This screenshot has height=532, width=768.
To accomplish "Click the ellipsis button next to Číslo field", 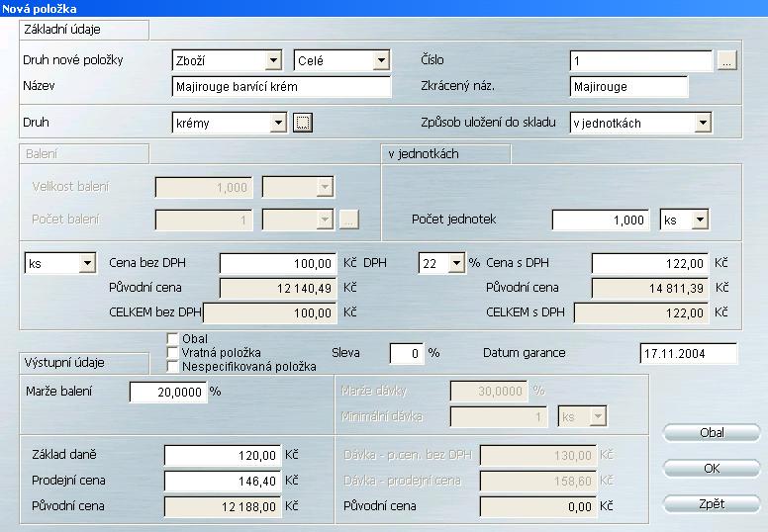I will pyautogui.click(x=727, y=61).
